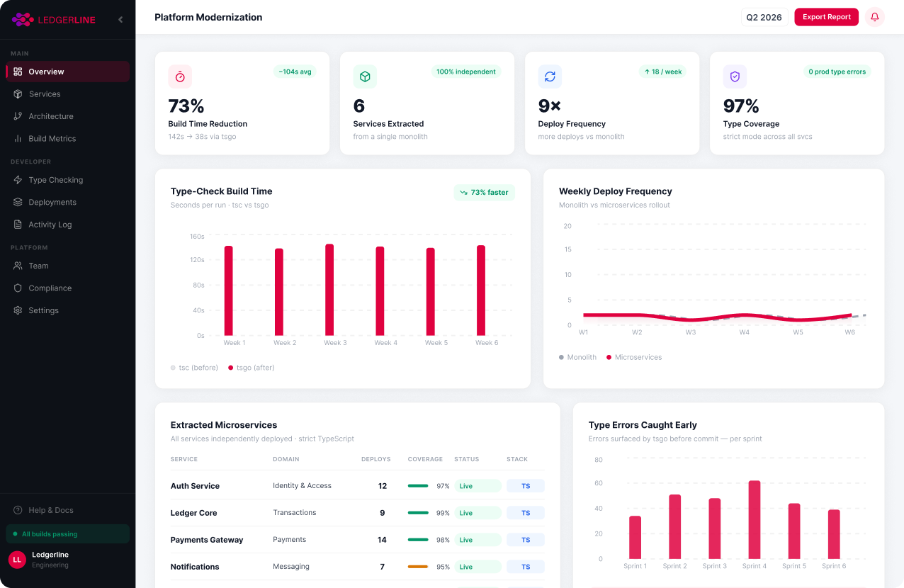This screenshot has height=588, width=904.
Task: Click the 0 prod type errors badge
Action: click(x=837, y=72)
